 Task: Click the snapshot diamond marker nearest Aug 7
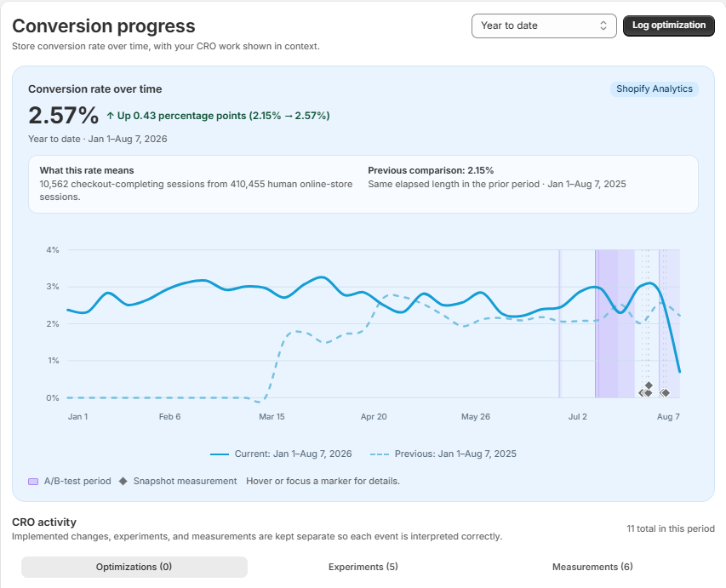tap(666, 392)
